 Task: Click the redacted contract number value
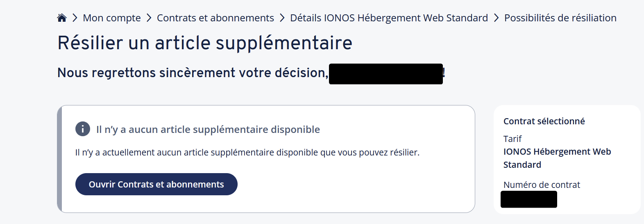click(x=528, y=199)
